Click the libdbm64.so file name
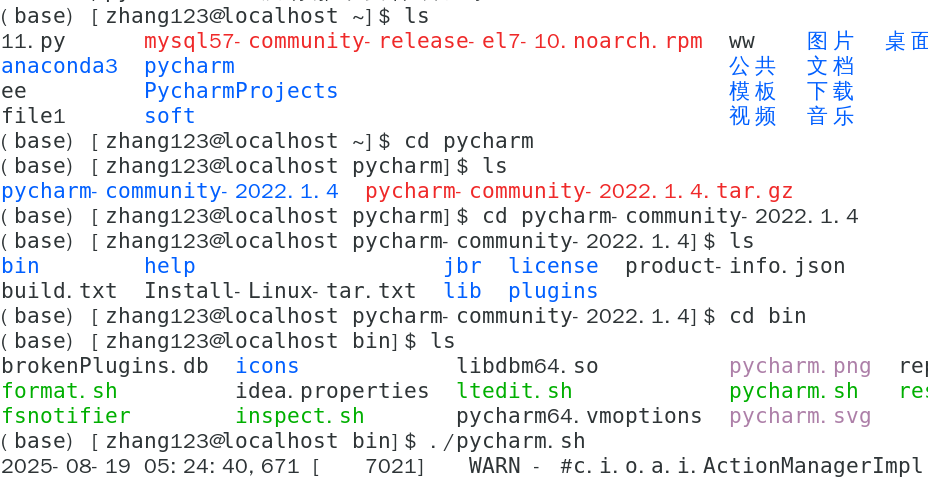This screenshot has width=928, height=477. click(527, 366)
